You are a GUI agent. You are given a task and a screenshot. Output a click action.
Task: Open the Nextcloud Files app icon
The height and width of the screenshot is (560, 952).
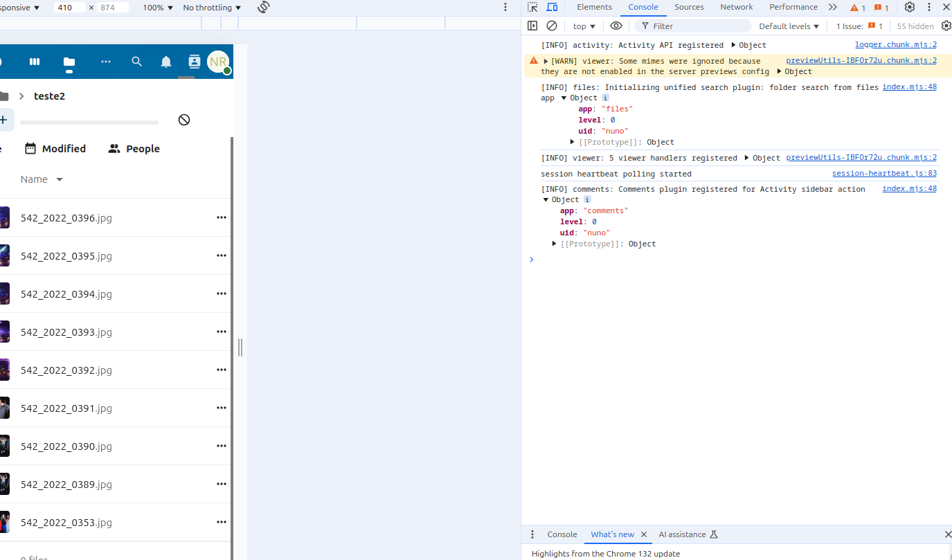69,62
